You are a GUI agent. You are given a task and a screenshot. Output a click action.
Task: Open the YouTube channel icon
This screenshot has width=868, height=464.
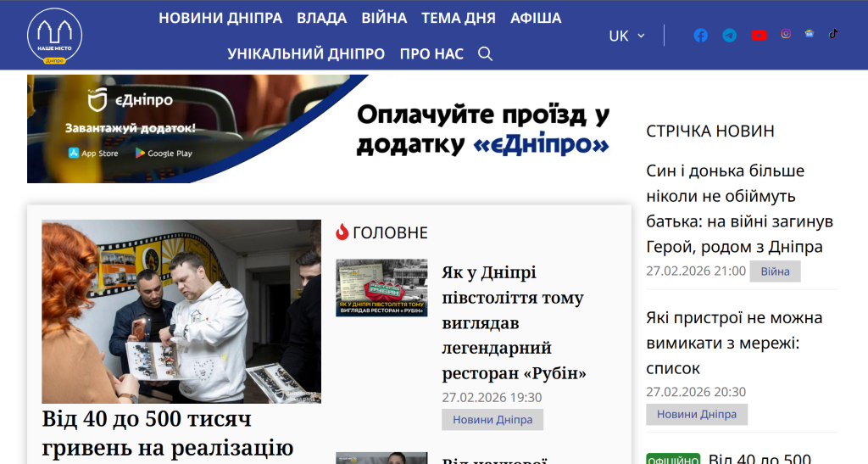coord(759,36)
